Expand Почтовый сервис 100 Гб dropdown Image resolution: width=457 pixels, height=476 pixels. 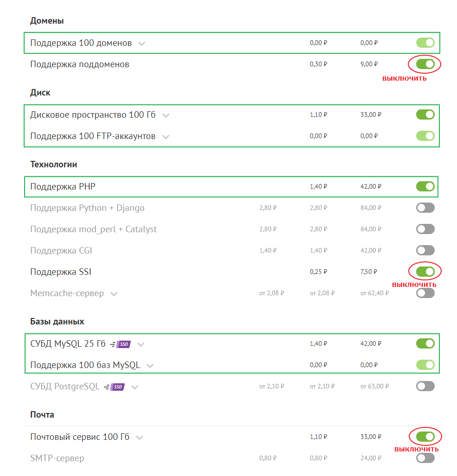[x=139, y=438]
